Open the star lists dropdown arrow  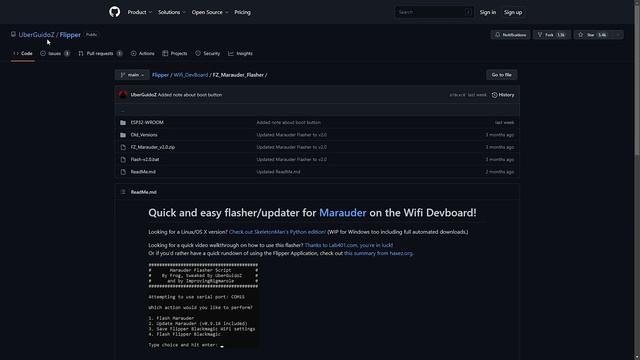(618, 35)
